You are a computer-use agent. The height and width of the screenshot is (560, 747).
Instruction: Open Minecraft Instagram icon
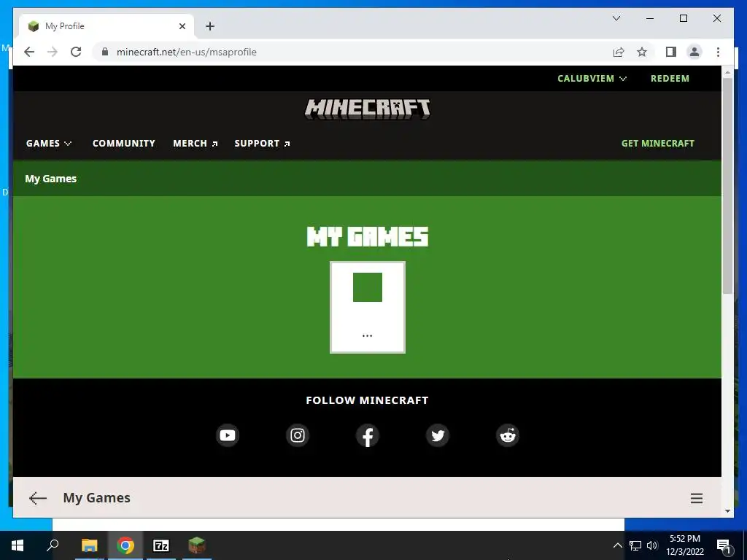298,435
